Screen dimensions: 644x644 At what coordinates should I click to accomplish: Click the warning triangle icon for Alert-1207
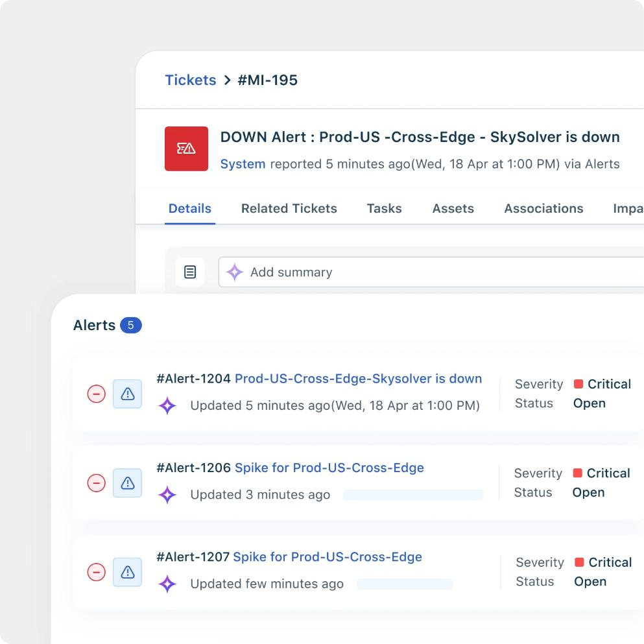[x=127, y=572]
